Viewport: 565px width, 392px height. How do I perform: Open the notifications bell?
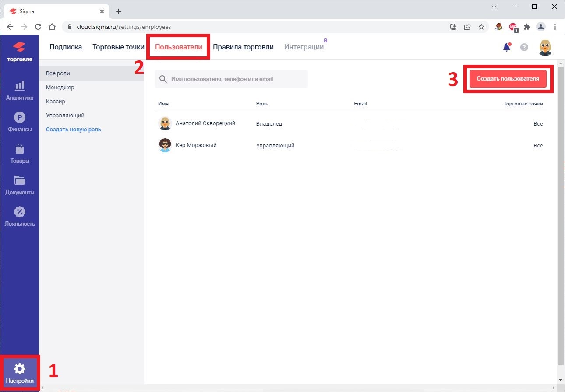click(x=507, y=47)
